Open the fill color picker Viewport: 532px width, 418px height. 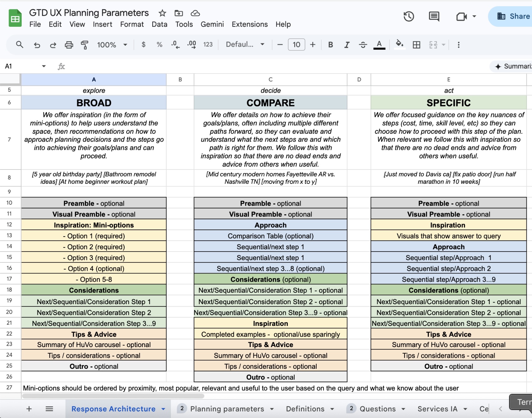tap(400, 44)
